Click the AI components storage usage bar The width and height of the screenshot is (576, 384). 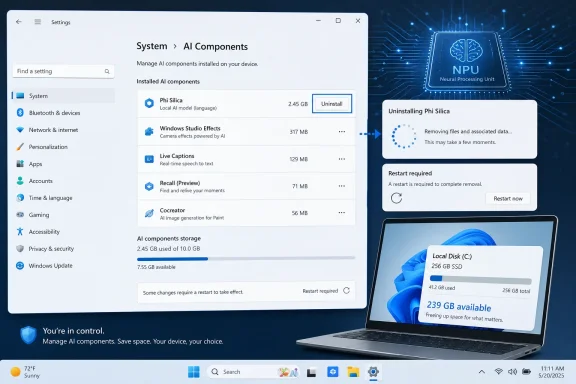246,259
